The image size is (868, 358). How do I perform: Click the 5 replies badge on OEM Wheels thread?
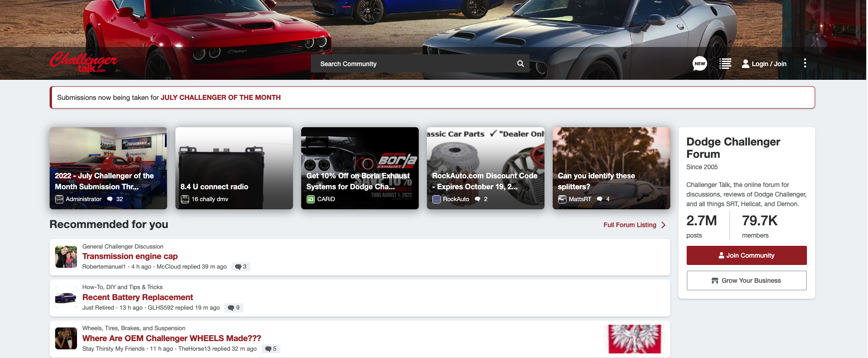click(271, 349)
